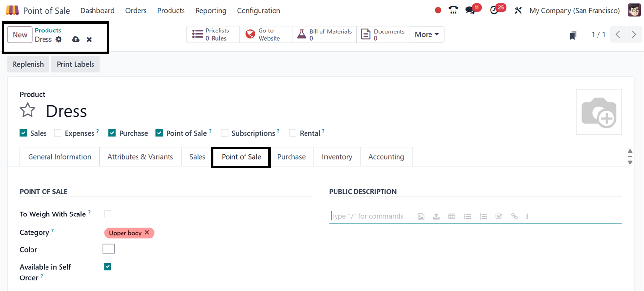Switch to the Inventory tab
Screen dimensions: 644x291
pos(337,157)
